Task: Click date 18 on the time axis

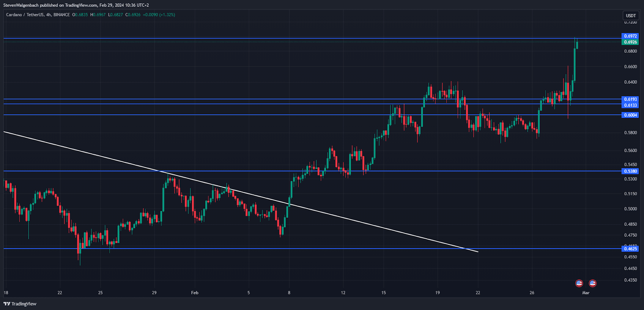Action: click(x=6, y=293)
